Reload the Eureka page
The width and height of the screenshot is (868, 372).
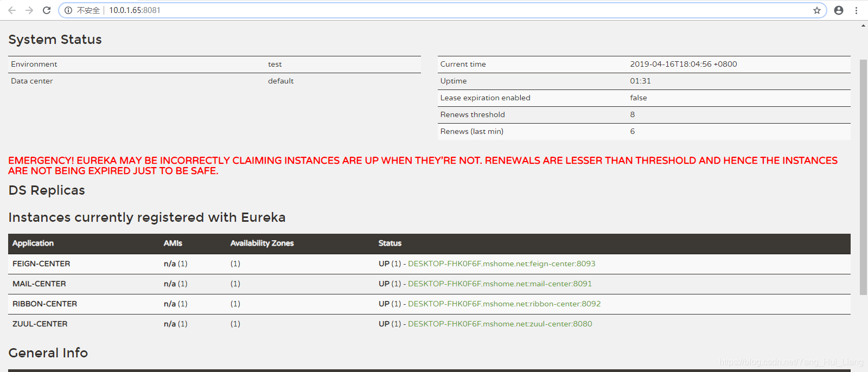tap(47, 10)
